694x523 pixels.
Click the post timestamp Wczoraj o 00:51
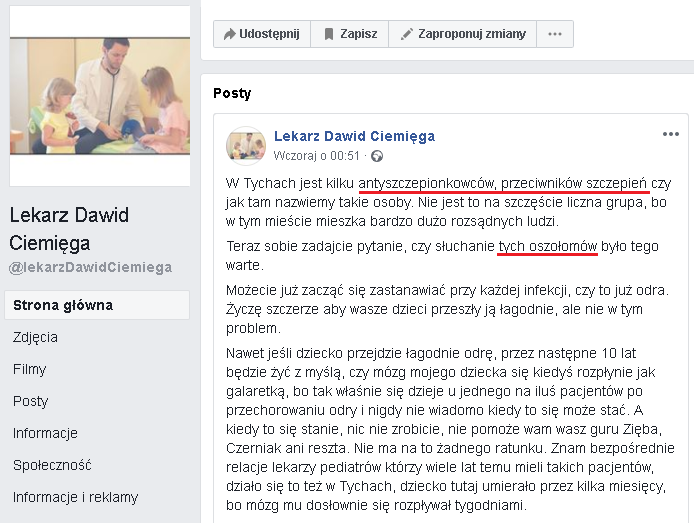pyautogui.click(x=316, y=156)
